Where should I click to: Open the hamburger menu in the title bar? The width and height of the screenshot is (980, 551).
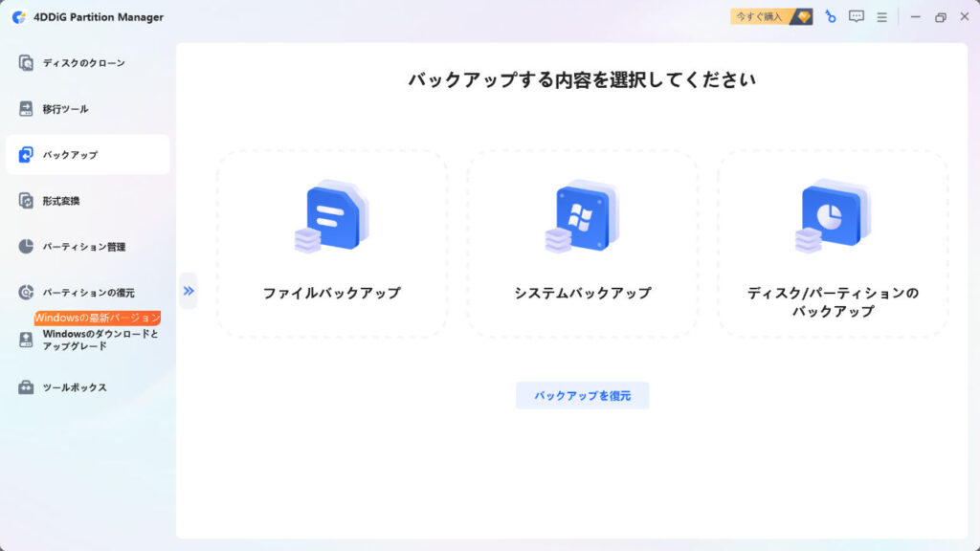[x=881, y=16]
